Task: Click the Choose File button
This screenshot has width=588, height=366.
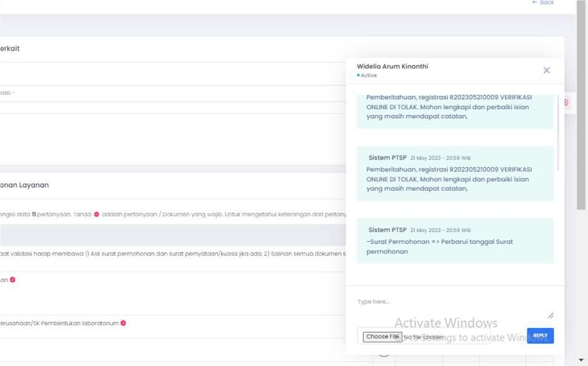Action: click(x=382, y=337)
